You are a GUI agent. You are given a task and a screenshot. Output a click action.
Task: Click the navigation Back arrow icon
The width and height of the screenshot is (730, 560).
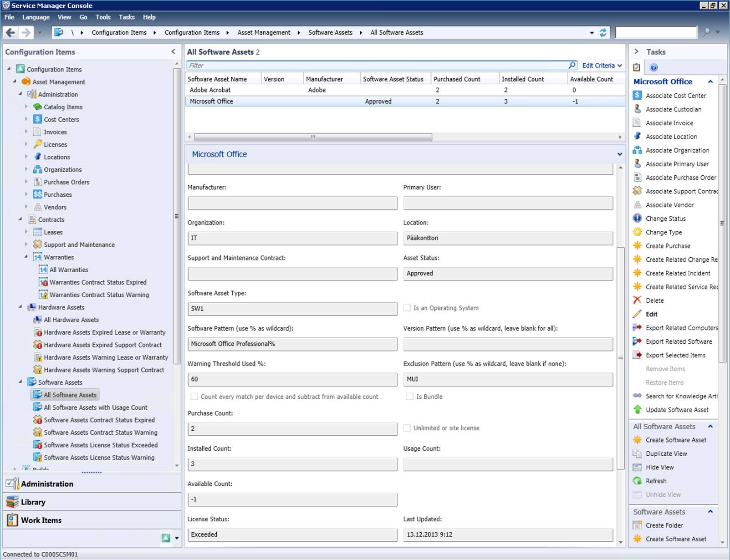10,32
